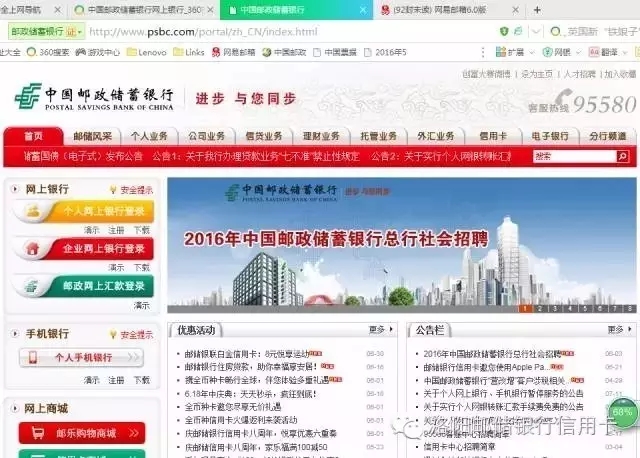Select banner slide 8 indicator
This screenshot has width=640, height=458.
[630, 309]
